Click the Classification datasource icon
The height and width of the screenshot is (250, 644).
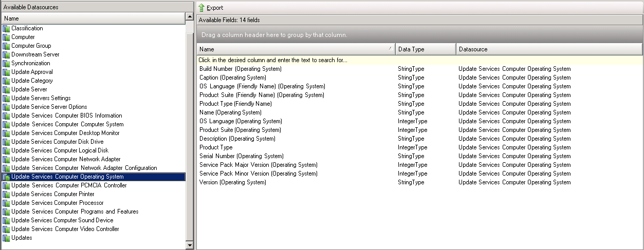[x=6, y=29]
